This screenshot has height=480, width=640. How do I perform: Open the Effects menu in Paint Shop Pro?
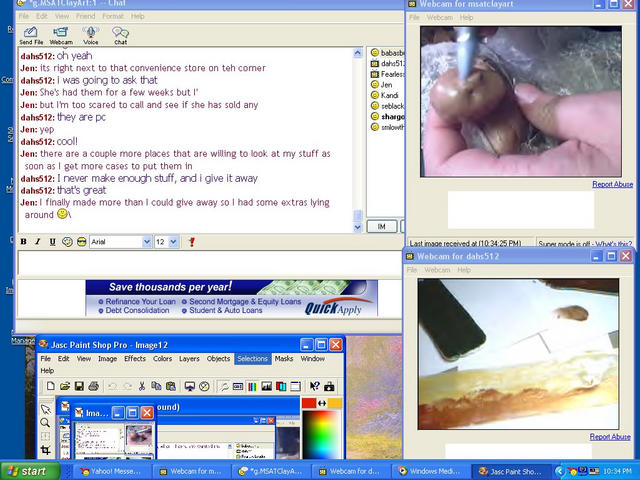[135, 358]
